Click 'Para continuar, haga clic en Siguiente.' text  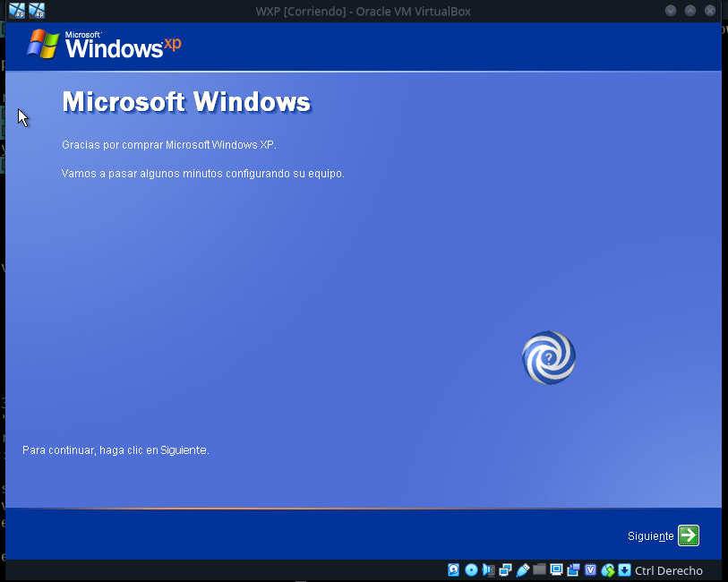pyautogui.click(x=116, y=450)
